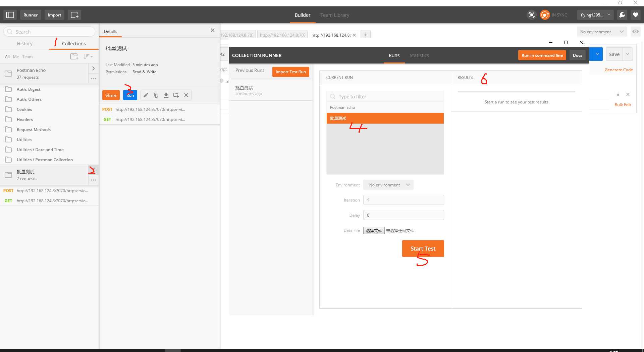This screenshot has height=352, width=644.
Task: Click the Runner button
Action: (x=31, y=15)
